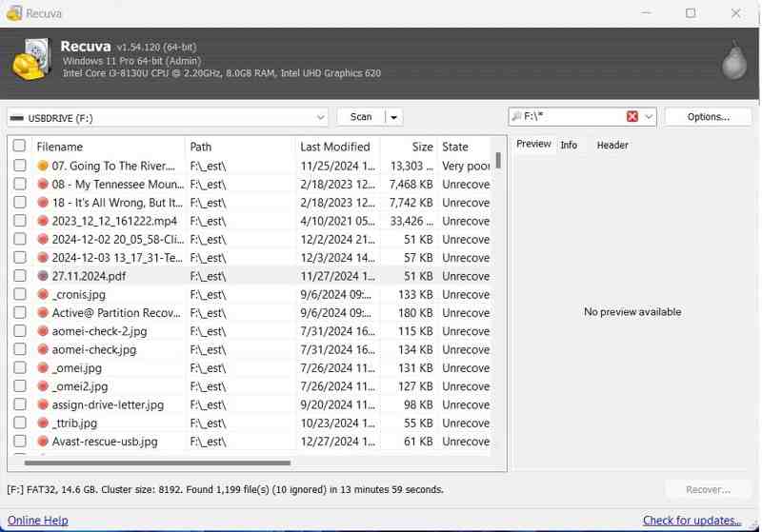Click the 12/27/2024 last modified cell
Image resolution: width=762 pixels, height=532 pixels.
(337, 442)
